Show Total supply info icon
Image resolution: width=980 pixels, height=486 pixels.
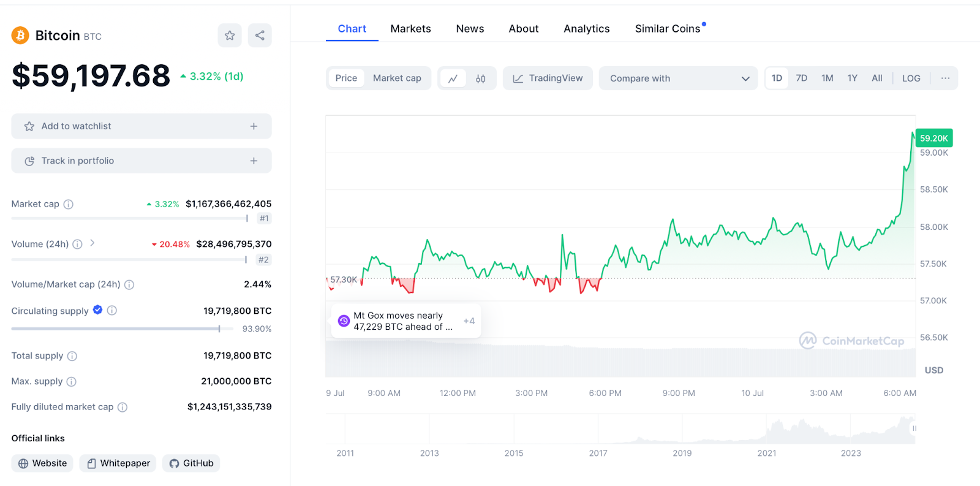[72, 356]
